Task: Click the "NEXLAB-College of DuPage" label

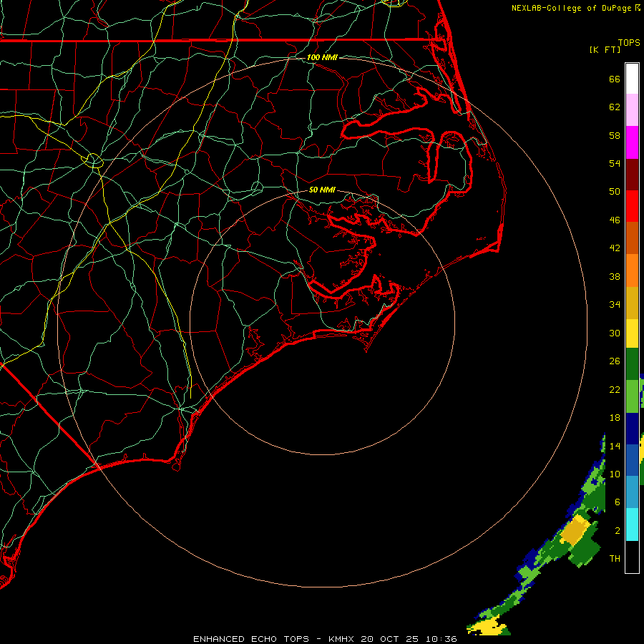Action: (x=571, y=8)
